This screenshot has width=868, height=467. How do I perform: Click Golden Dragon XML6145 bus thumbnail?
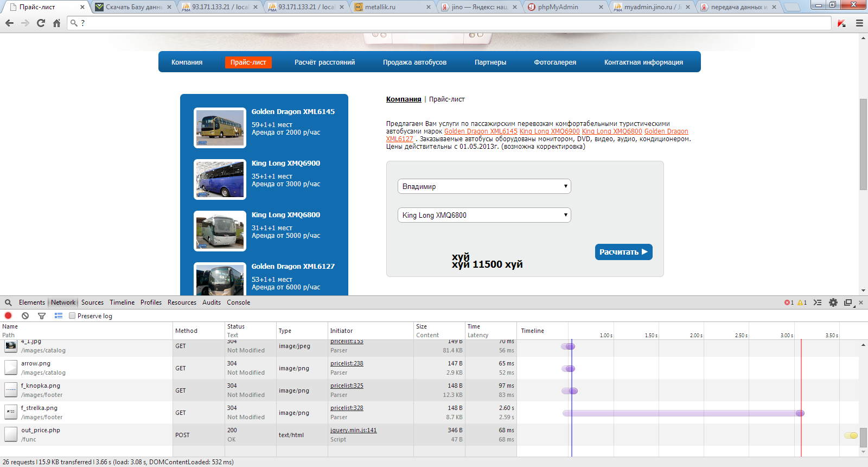pos(220,128)
